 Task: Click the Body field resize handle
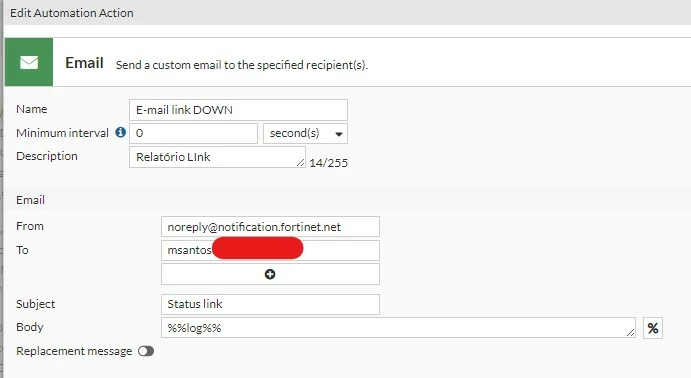(x=631, y=333)
